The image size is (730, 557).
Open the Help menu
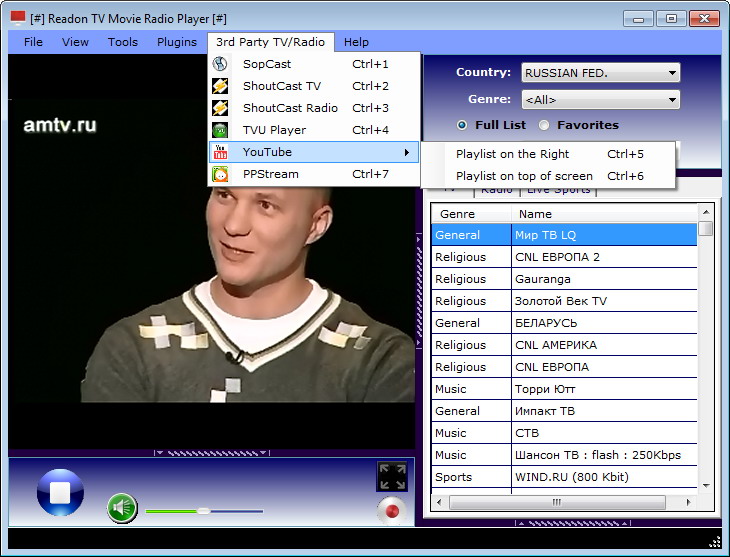pos(356,42)
